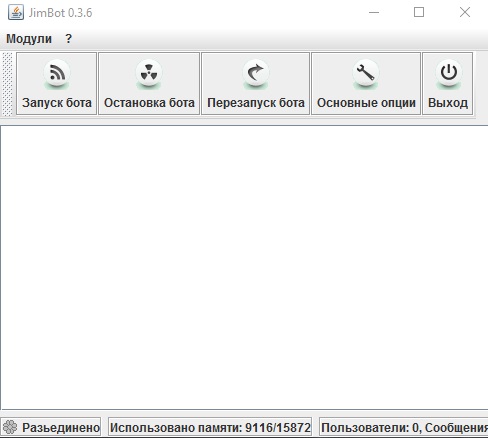The width and height of the screenshot is (488, 438).
Task: Click the RSS icon for Запуск бота
Action: click(57, 74)
